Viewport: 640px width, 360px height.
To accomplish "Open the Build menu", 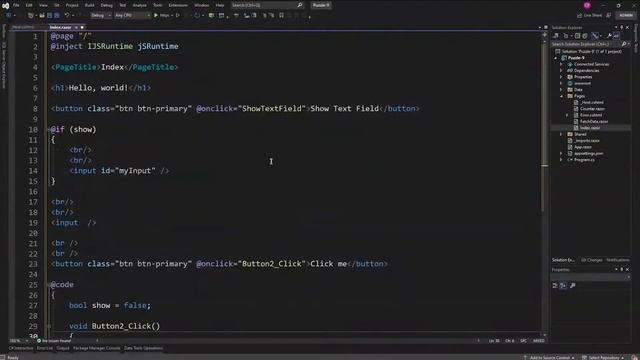I will (89, 5).
